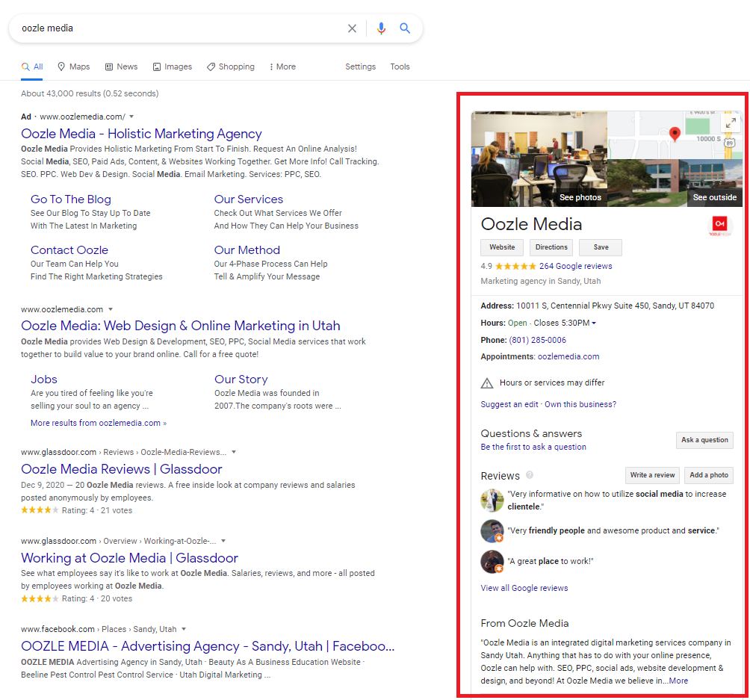The height and width of the screenshot is (700, 750).
Task: Open the map thumbnail in business panel
Action: point(675,135)
